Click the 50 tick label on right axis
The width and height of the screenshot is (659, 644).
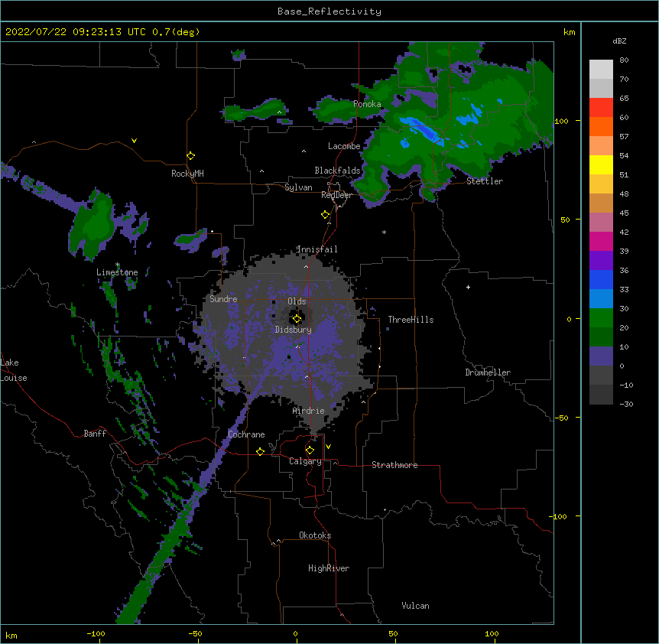[565, 220]
